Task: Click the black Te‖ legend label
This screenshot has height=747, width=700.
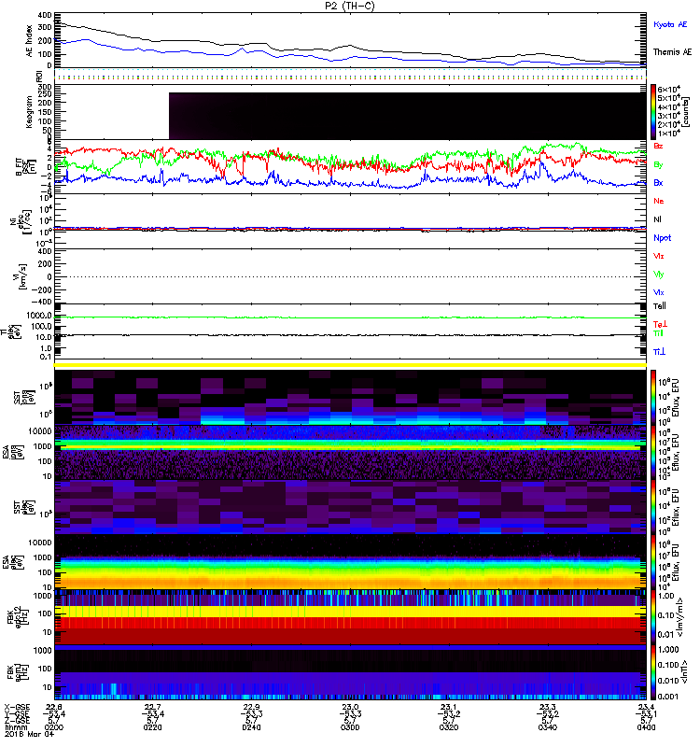Action: [660, 306]
